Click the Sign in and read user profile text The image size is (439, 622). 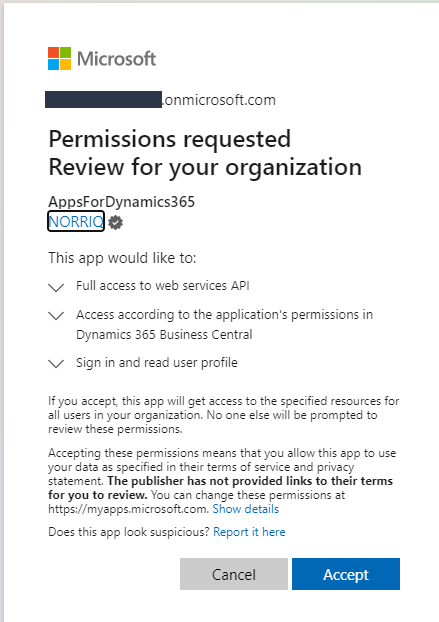coord(157,363)
